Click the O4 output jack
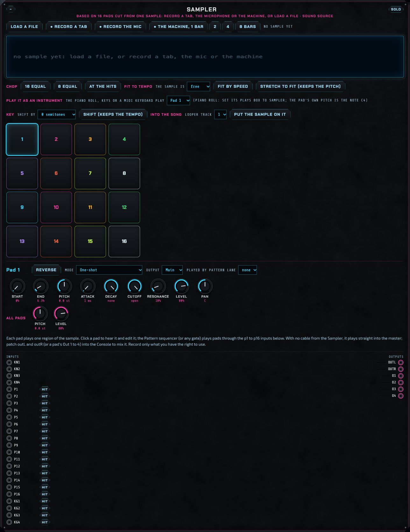 coord(401,396)
